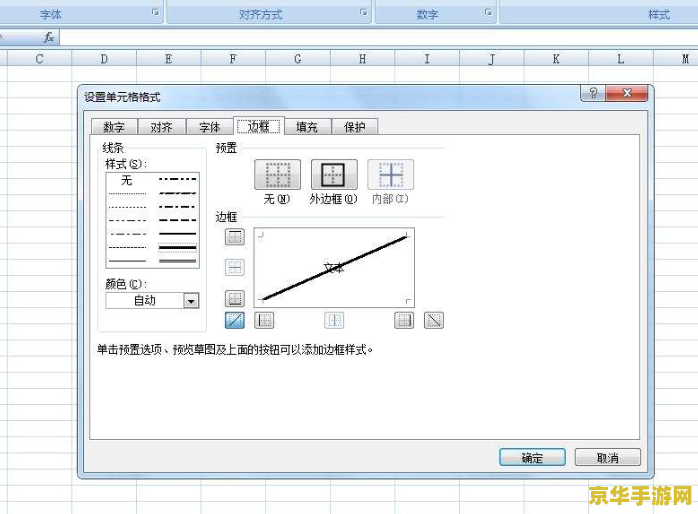This screenshot has width=698, height=514.
Task: Open the Font group dialog launcher
Action: tap(155, 12)
